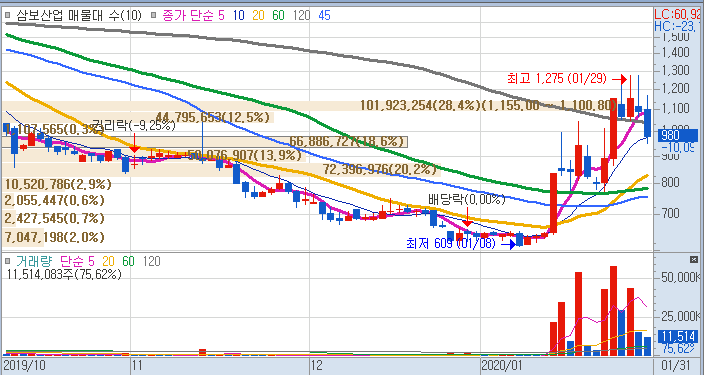Close the volume panel with its X button
The width and height of the screenshot is (704, 375).
point(694,260)
